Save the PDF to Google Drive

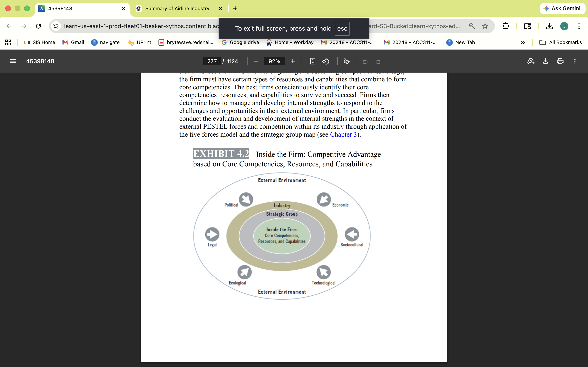tap(531, 61)
